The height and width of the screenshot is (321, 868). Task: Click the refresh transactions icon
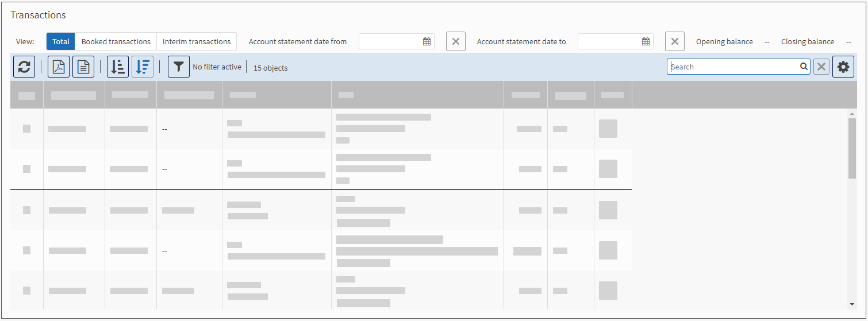click(x=24, y=67)
